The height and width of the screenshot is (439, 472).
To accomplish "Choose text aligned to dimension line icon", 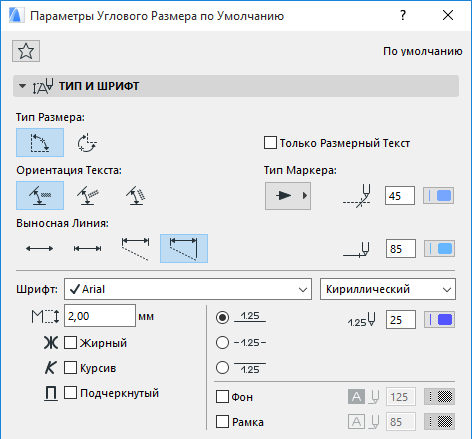I will (88, 195).
